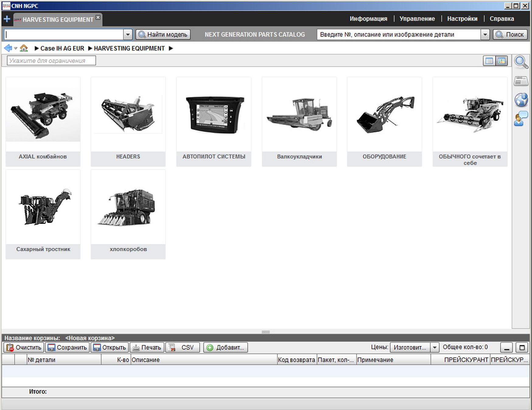Click the Сохранить basket button
Screen dimensions: 532x410
[x=67, y=348]
